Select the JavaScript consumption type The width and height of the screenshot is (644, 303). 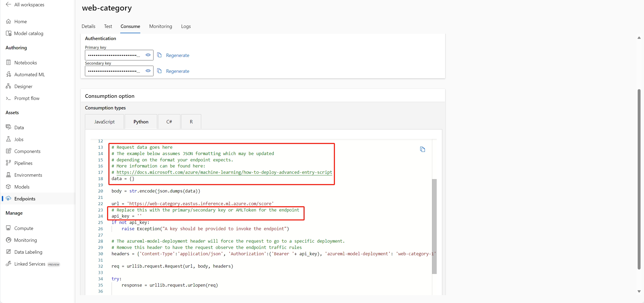pos(104,122)
